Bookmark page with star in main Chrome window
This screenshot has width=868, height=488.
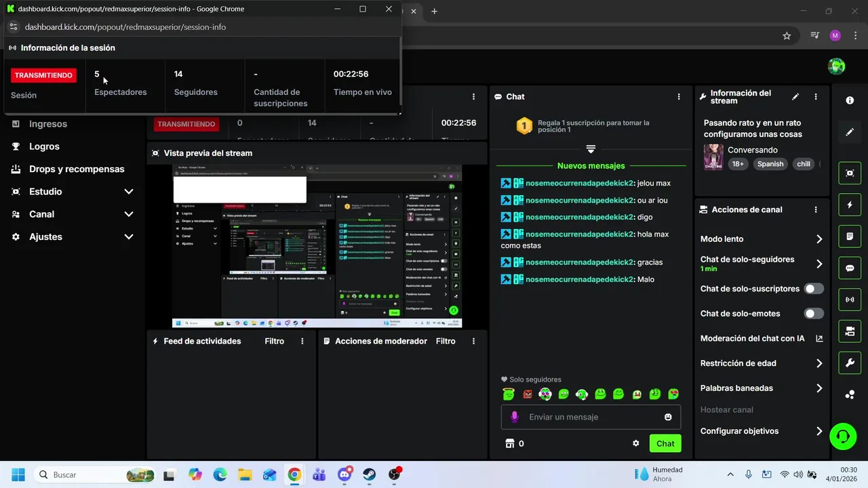[787, 36]
